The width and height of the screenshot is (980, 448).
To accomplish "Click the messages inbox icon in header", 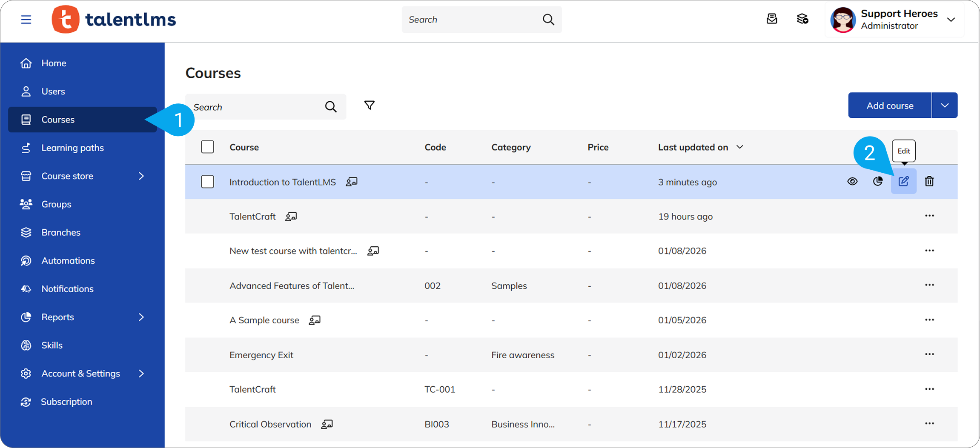I will [x=771, y=19].
